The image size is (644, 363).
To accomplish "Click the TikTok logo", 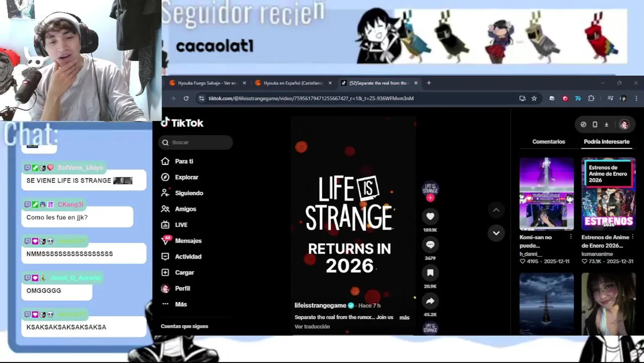I will (x=182, y=123).
